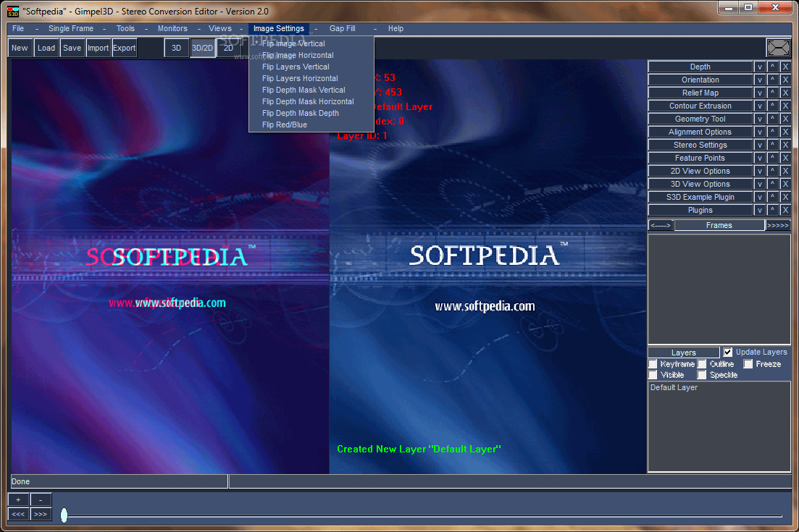Click the New button

(20, 48)
